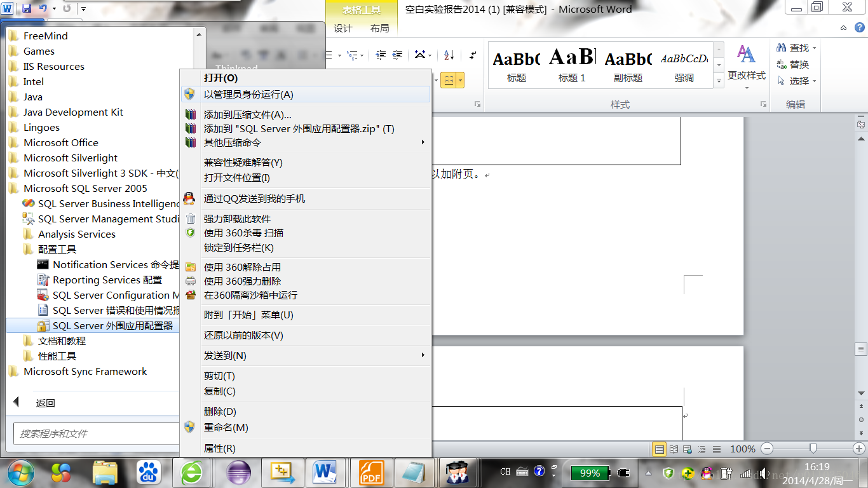This screenshot has height=488, width=868.
Task: Open the Snipping Tool taskbar icon
Action: pyautogui.click(x=283, y=472)
